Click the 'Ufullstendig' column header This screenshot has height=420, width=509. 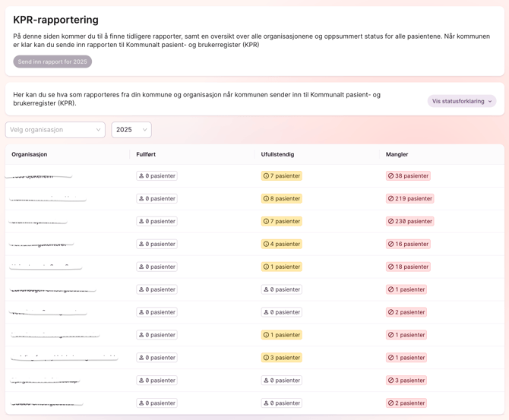277,154
